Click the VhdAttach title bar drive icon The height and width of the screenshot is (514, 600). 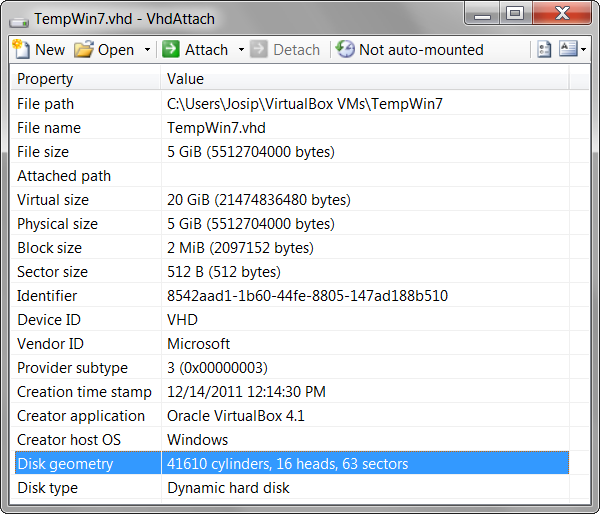pyautogui.click(x=18, y=17)
